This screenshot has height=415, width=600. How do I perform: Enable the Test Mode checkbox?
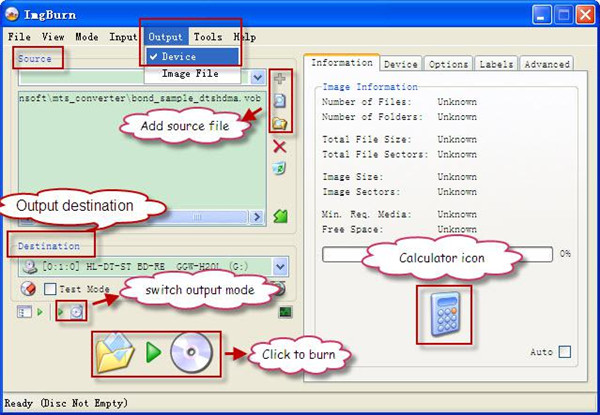pyautogui.click(x=50, y=289)
